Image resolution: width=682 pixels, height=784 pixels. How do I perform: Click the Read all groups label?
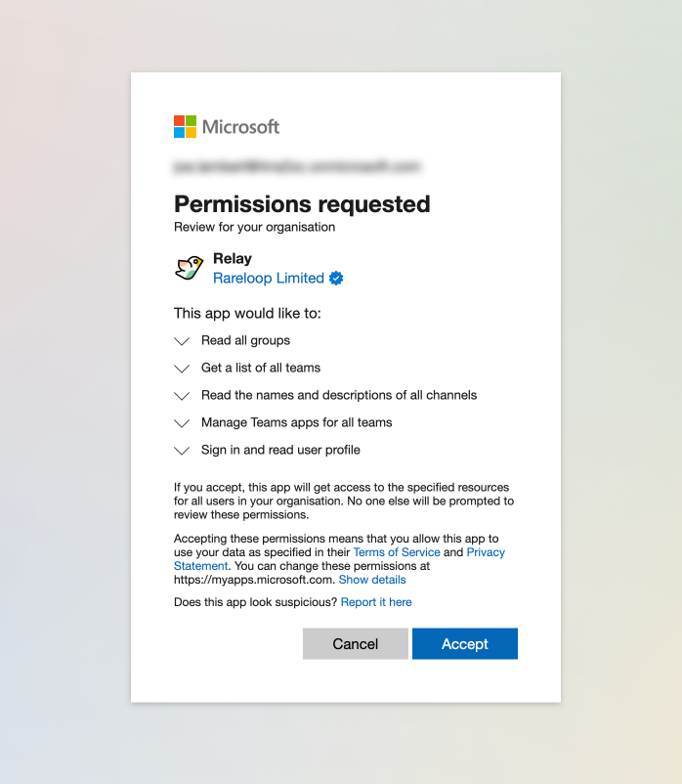[245, 341]
